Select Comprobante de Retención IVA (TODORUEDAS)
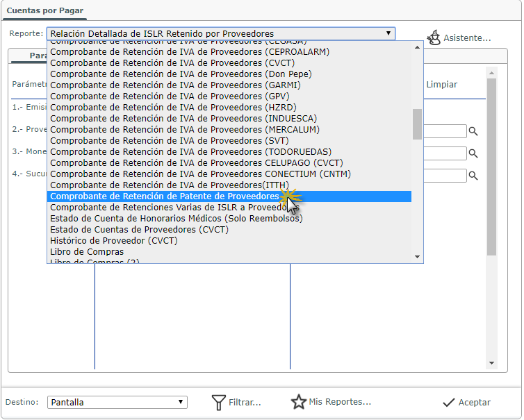This screenshot has width=524, height=420. coord(229,152)
